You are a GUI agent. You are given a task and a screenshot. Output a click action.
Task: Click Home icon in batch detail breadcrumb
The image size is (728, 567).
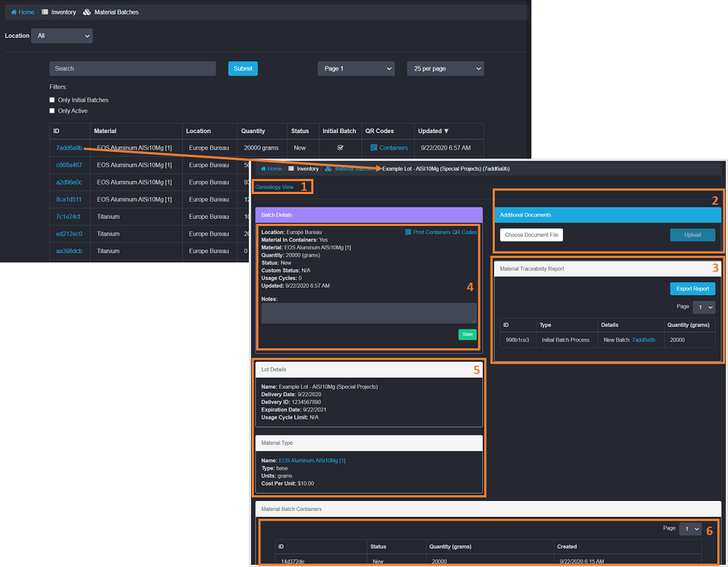click(x=263, y=169)
